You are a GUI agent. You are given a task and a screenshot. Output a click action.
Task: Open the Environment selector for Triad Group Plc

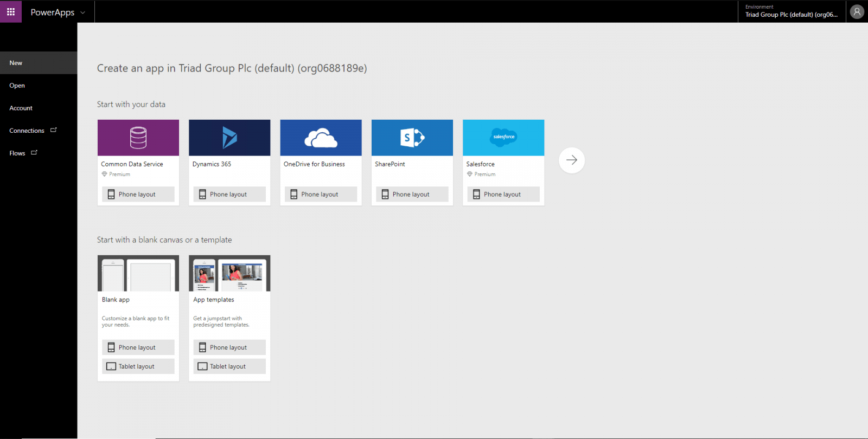click(792, 11)
